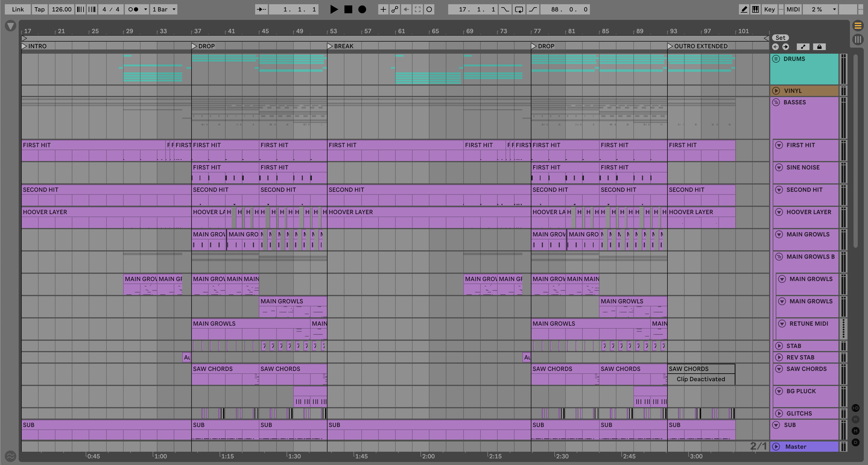
Task: Click the Set locator button
Action: pos(781,38)
